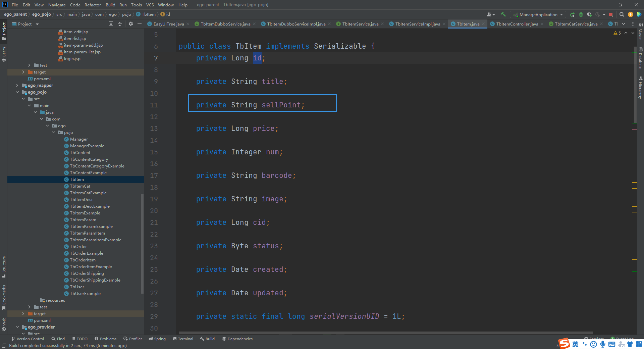Toggle Sogou punctuation mode icon
This screenshot has width=644, height=349.
pyautogui.click(x=585, y=344)
